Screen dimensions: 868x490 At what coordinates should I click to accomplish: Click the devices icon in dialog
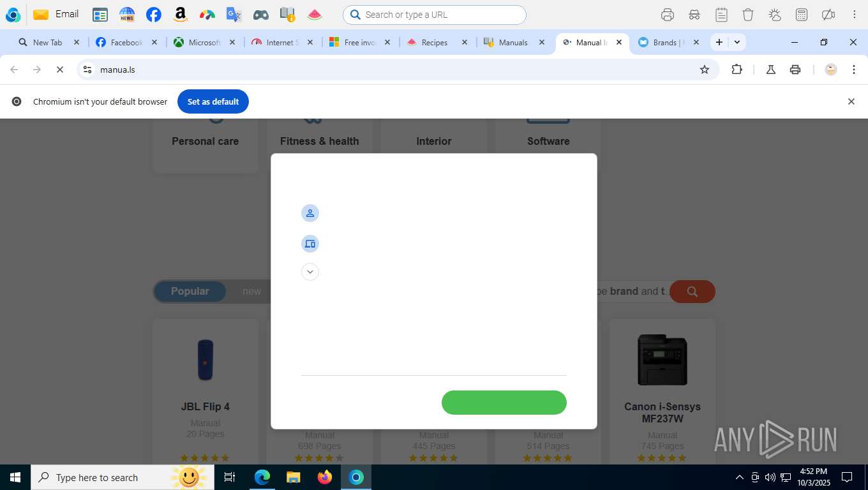pos(310,244)
